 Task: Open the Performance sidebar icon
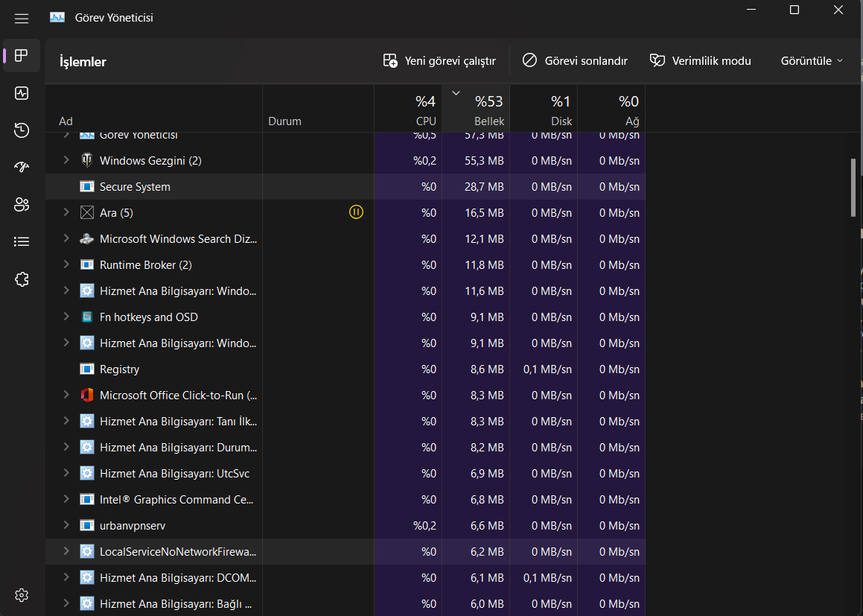click(22, 93)
